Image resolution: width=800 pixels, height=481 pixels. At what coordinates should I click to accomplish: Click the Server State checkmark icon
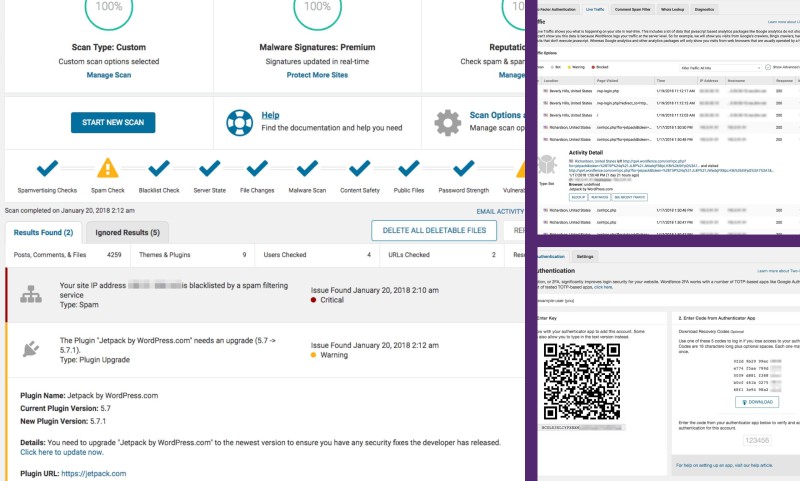click(209, 168)
